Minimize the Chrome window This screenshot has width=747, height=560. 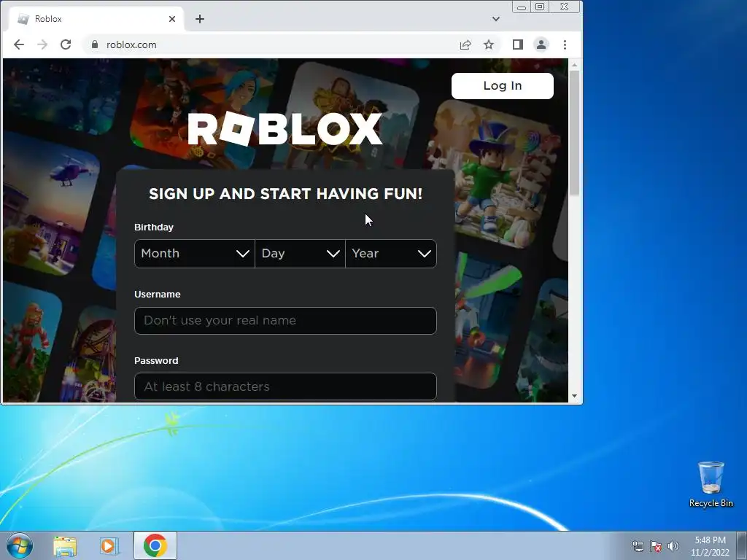click(x=522, y=7)
